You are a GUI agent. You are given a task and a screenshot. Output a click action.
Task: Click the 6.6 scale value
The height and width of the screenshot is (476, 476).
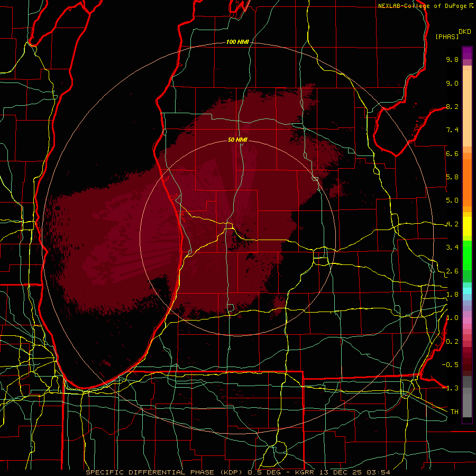tap(452, 153)
